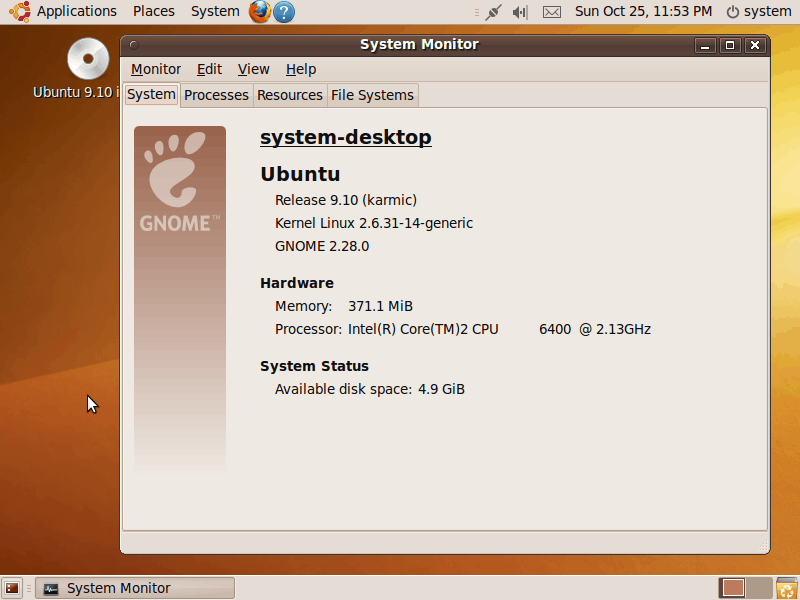The height and width of the screenshot is (600, 800).
Task: Click the Memory value 371.1 MiB
Action: [x=380, y=306]
